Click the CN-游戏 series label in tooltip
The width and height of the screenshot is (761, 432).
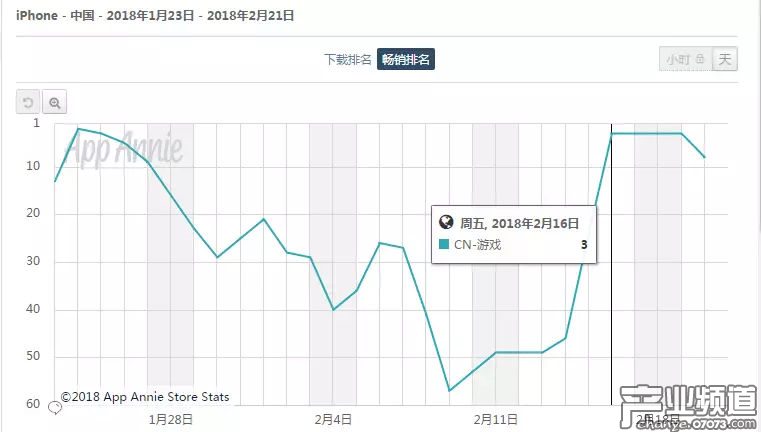481,244
